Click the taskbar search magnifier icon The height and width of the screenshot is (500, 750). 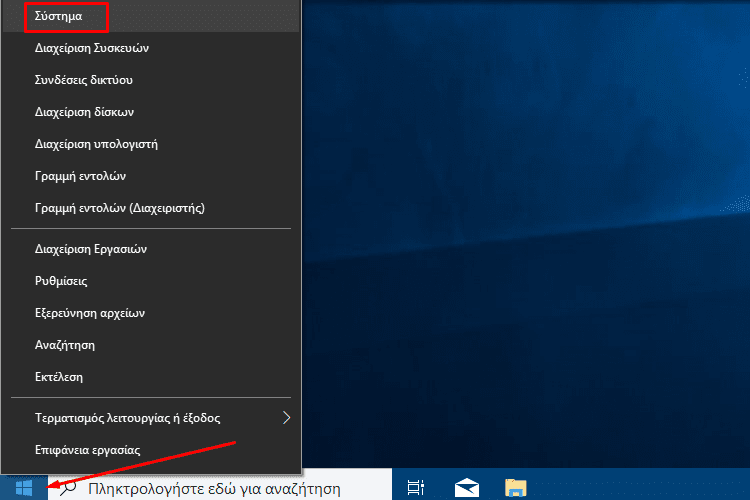point(68,489)
